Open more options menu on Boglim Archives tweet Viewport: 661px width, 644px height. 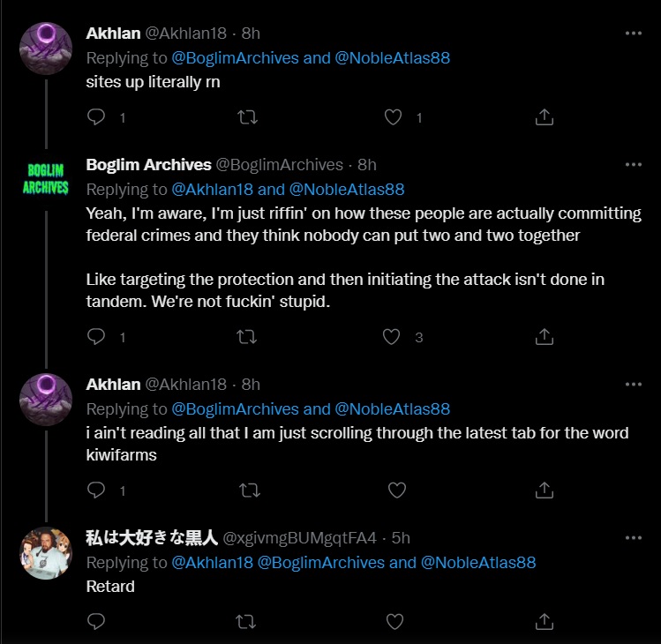coord(634,165)
